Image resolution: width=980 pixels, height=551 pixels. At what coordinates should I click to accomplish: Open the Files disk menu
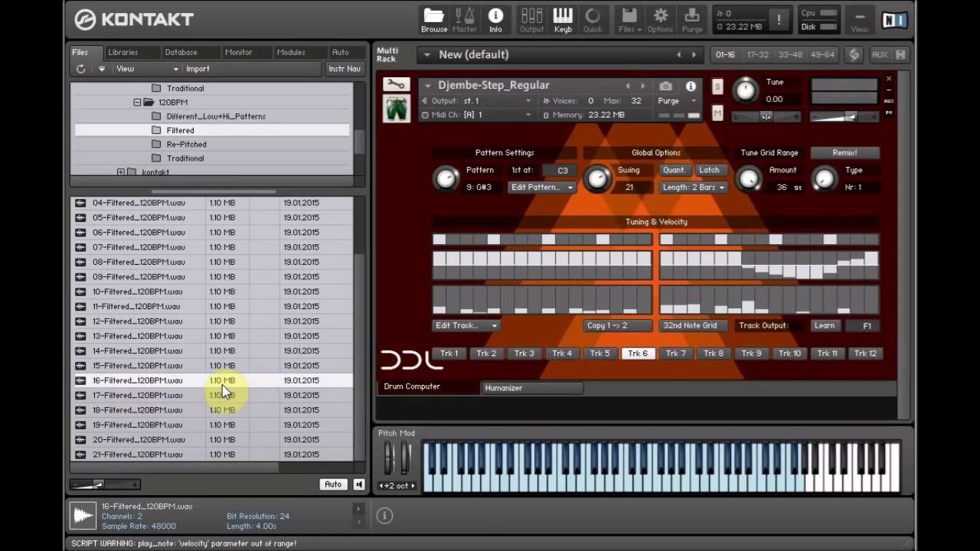pos(629,19)
